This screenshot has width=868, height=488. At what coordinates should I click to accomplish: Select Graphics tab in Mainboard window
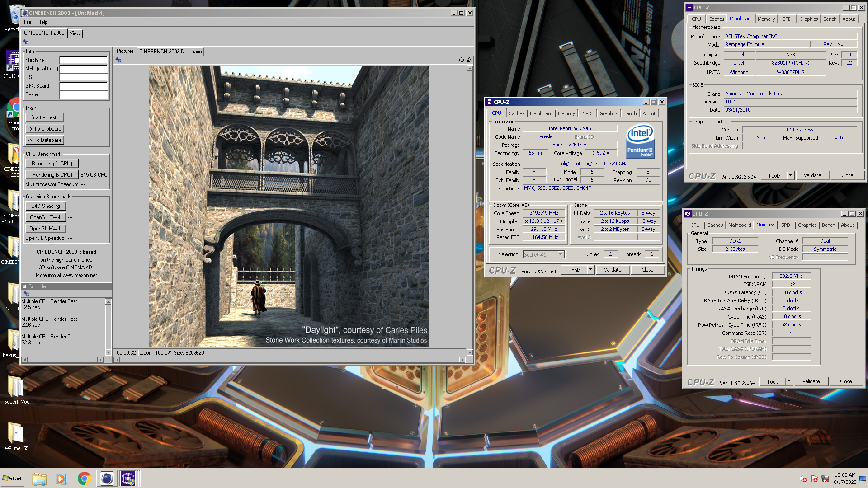808,19
